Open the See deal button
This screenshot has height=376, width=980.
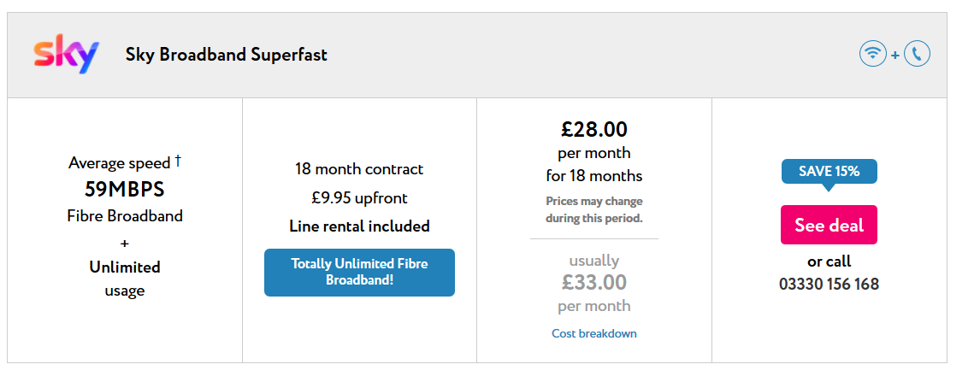coord(829,225)
